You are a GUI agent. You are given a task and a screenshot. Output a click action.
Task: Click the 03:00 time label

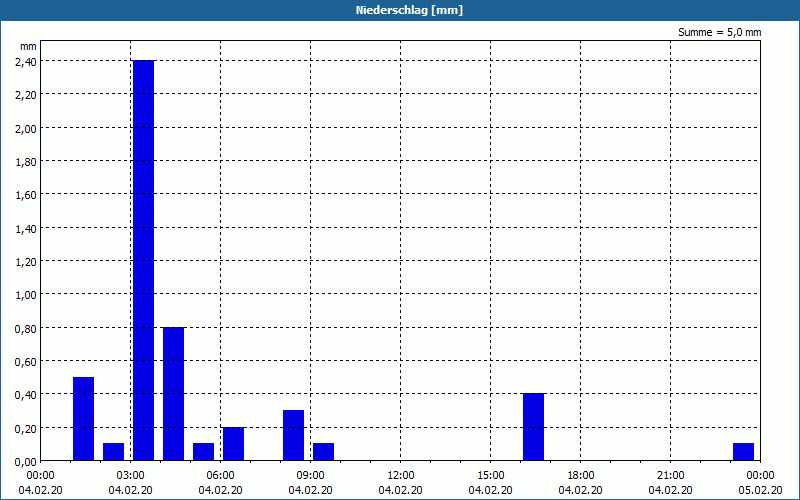coord(130,476)
